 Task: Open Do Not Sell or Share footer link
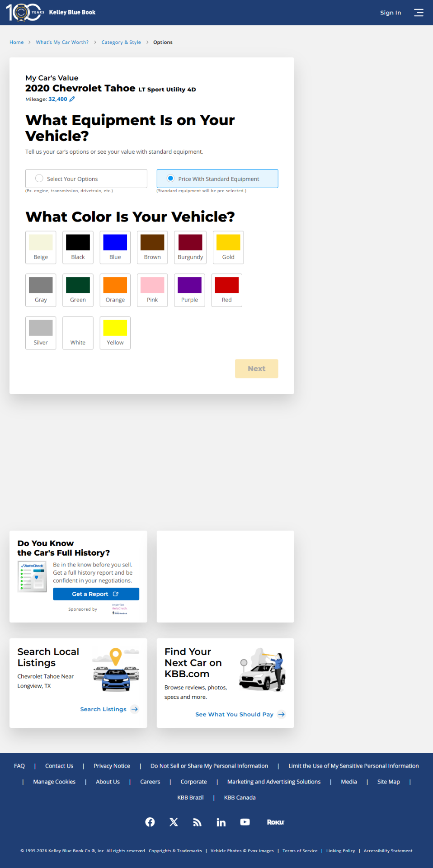pyautogui.click(x=209, y=766)
